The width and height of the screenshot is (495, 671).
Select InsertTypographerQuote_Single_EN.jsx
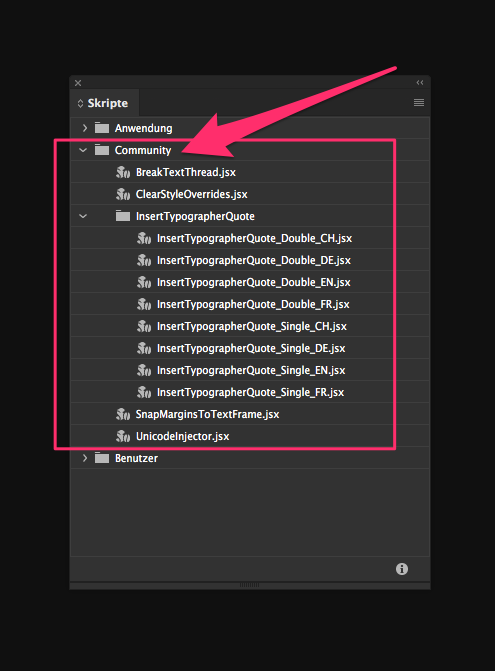(x=251, y=370)
